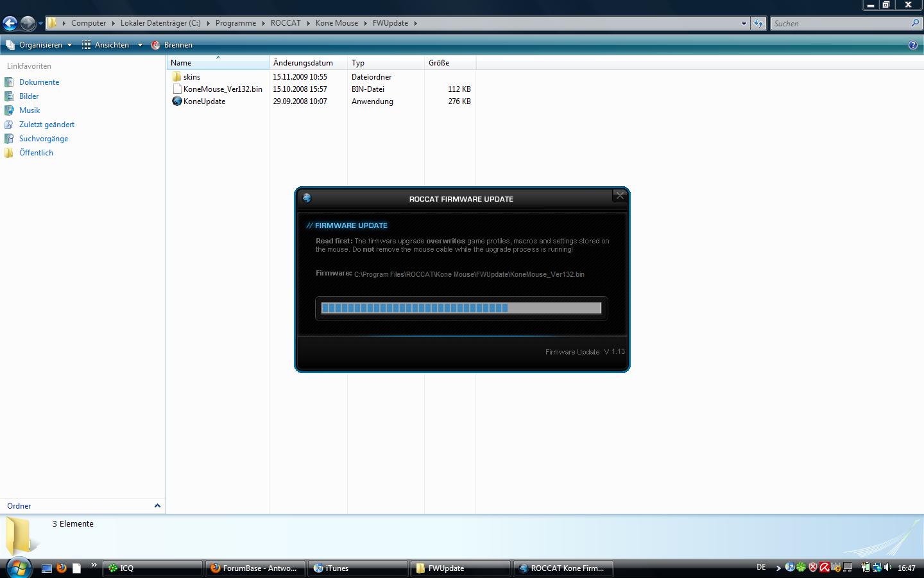
Task: Sort by Änderungsdatum column header
Action: pos(309,63)
